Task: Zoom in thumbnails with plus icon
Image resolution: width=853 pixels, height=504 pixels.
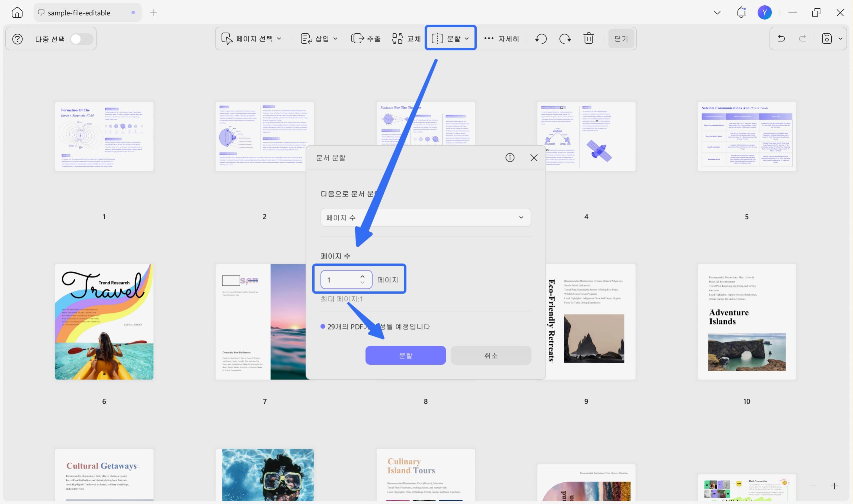Action: [834, 486]
